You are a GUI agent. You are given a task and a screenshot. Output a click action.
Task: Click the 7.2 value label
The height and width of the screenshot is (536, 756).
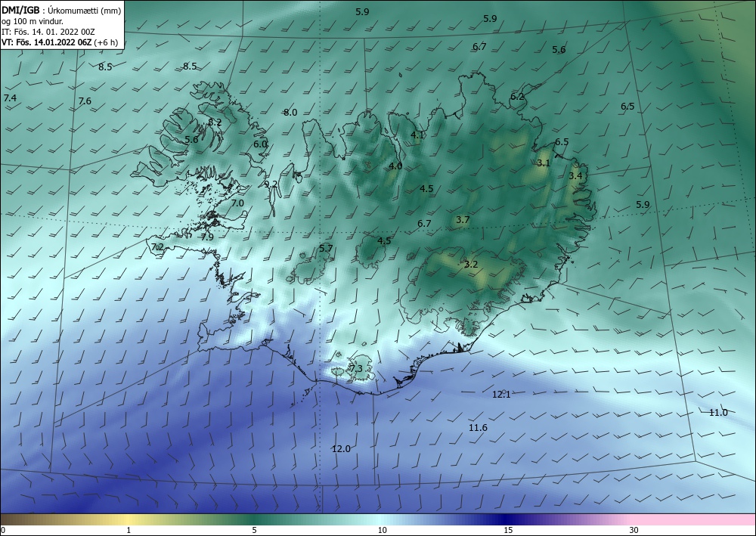158,247
